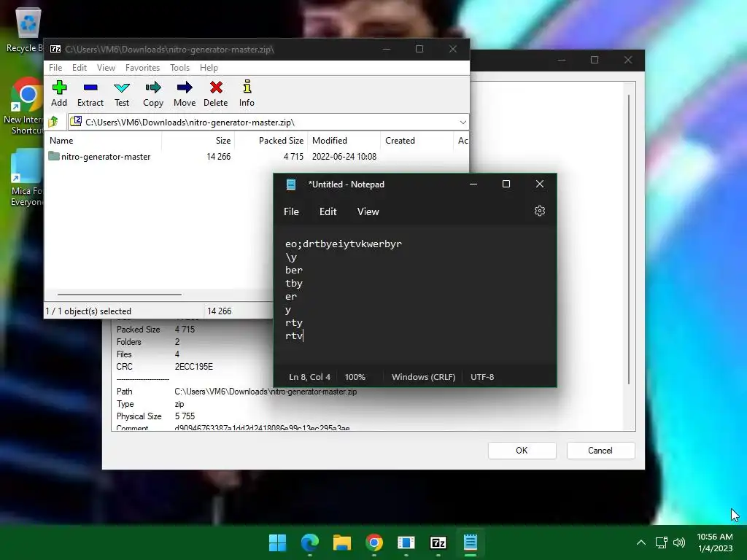Click the Physical Size value 5 755

(185, 416)
